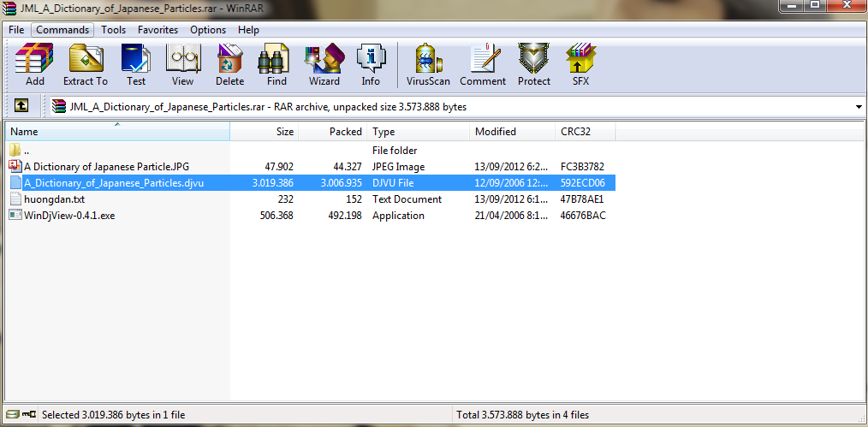Click the 'Application' type cell
Image resolution: width=868 pixels, height=427 pixels.
pos(398,216)
